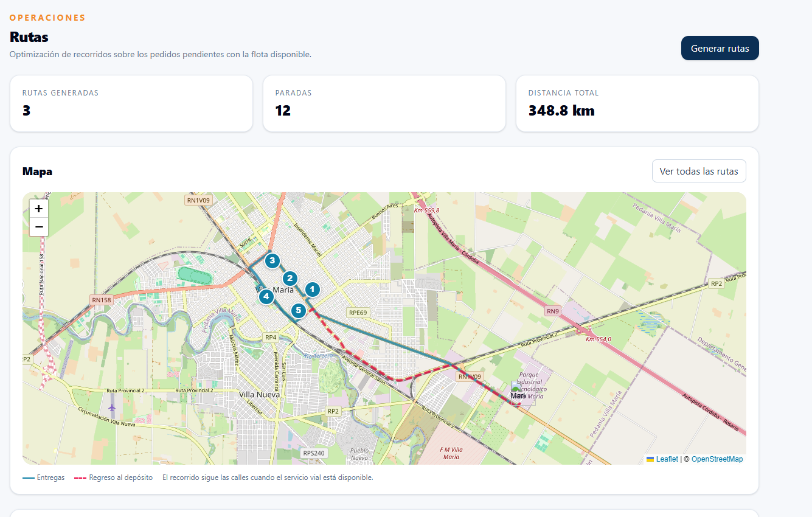Select stop marker number 3
The height and width of the screenshot is (517, 812).
click(272, 261)
